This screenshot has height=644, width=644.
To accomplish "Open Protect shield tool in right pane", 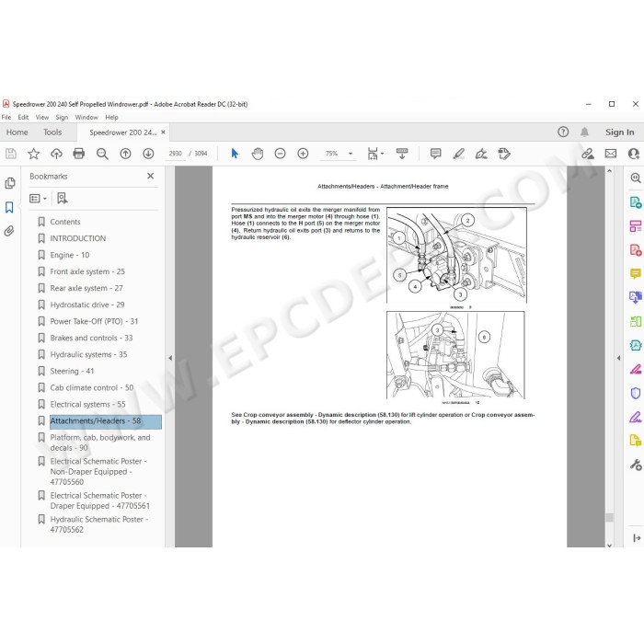I will click(x=636, y=393).
